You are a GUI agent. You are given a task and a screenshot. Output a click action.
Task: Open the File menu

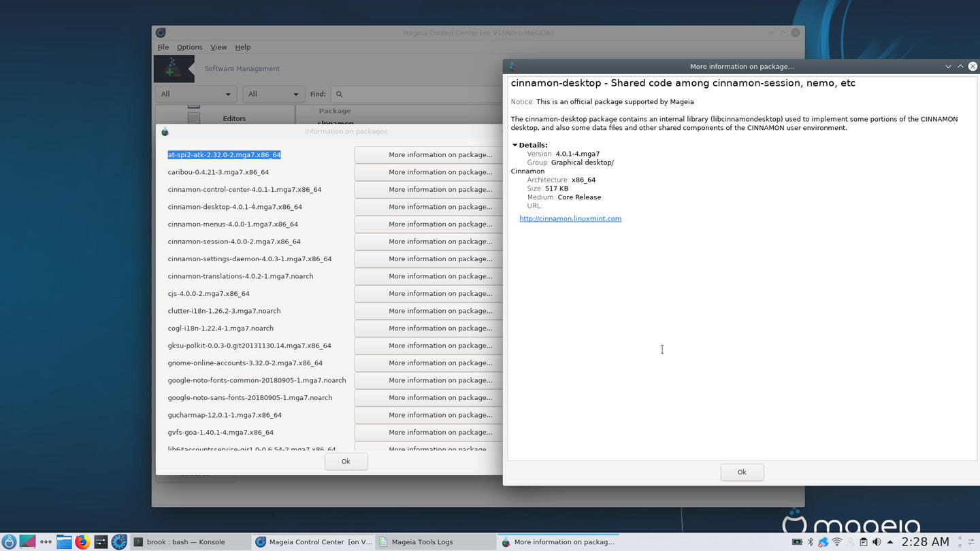click(163, 47)
